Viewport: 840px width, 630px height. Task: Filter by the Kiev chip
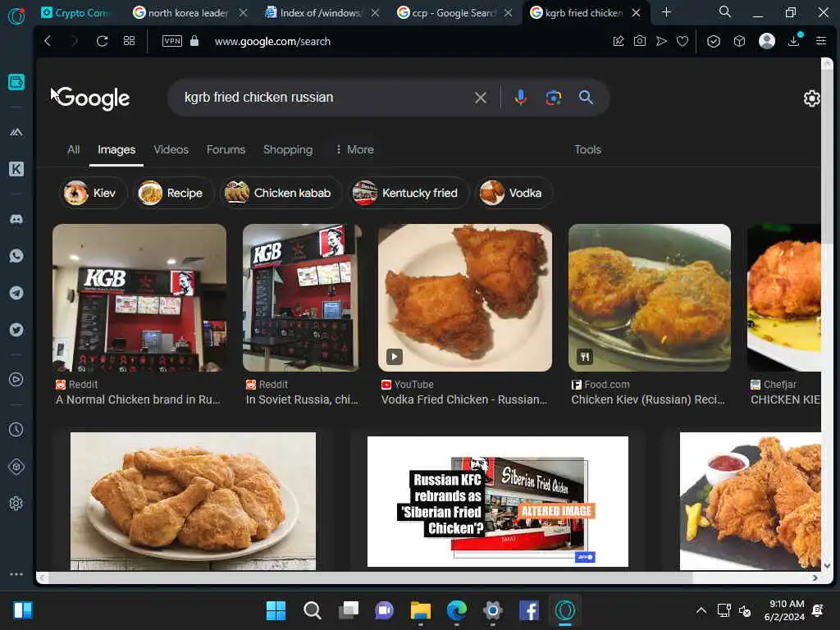click(x=93, y=193)
